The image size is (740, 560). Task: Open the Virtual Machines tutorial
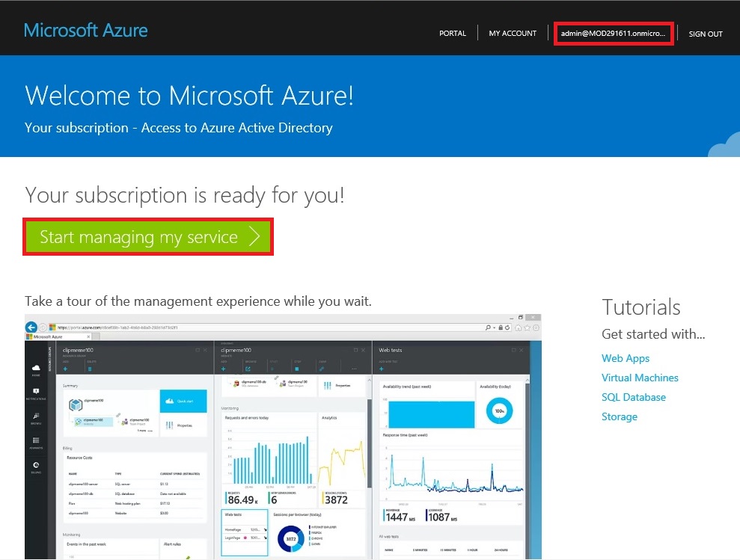pyautogui.click(x=640, y=378)
